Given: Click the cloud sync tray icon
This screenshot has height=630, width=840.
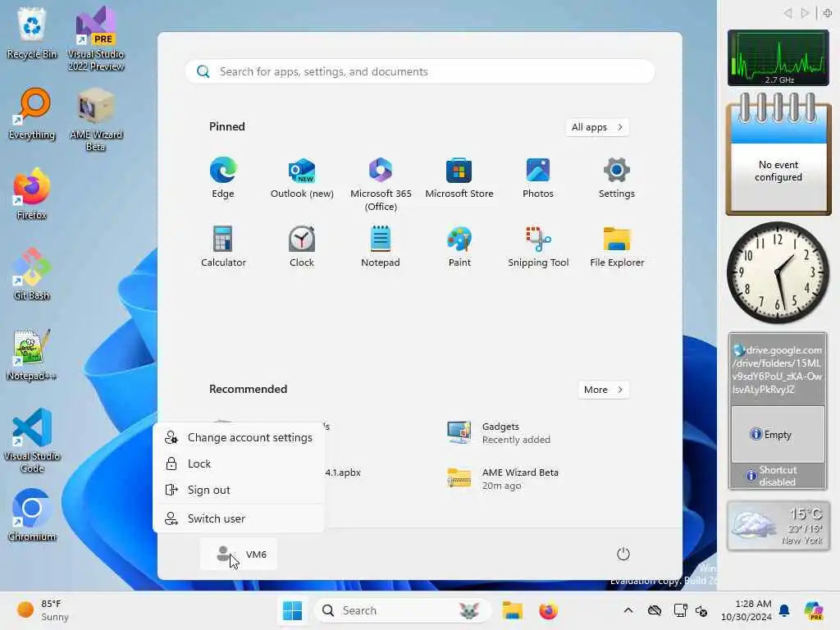Looking at the screenshot, I should [x=654, y=610].
